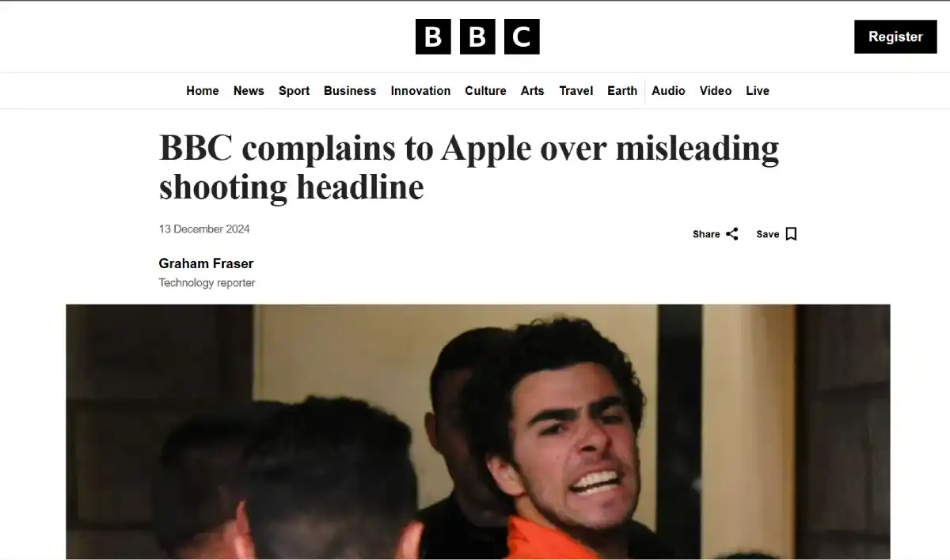Click the Share text label
This screenshot has height=560, width=950.
click(706, 234)
